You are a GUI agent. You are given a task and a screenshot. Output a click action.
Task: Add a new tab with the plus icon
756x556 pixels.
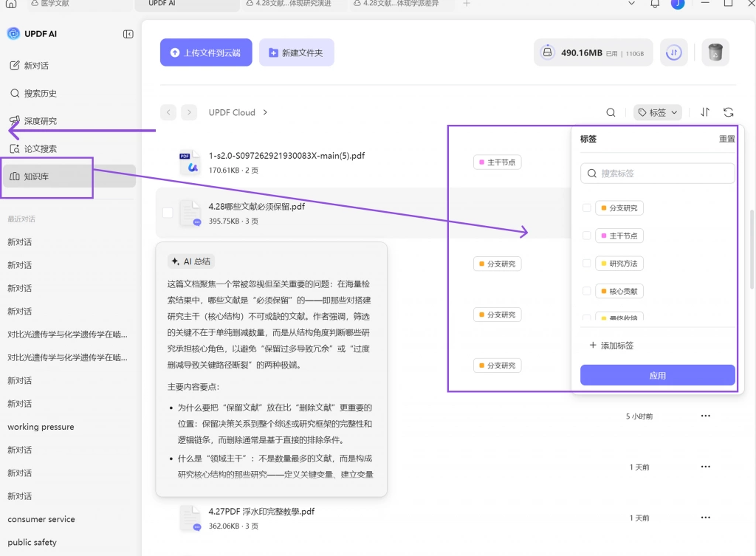(x=467, y=4)
